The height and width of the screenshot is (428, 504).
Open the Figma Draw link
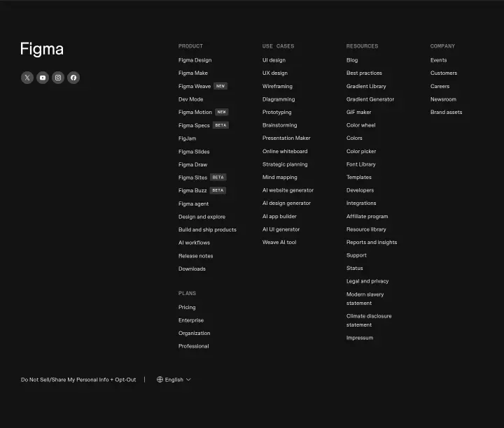193,164
